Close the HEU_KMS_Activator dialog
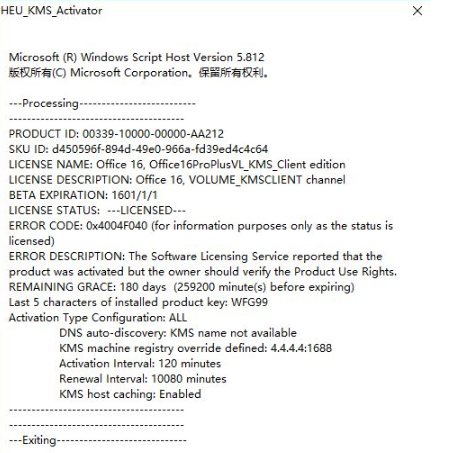The height and width of the screenshot is (453, 466). tap(417, 11)
